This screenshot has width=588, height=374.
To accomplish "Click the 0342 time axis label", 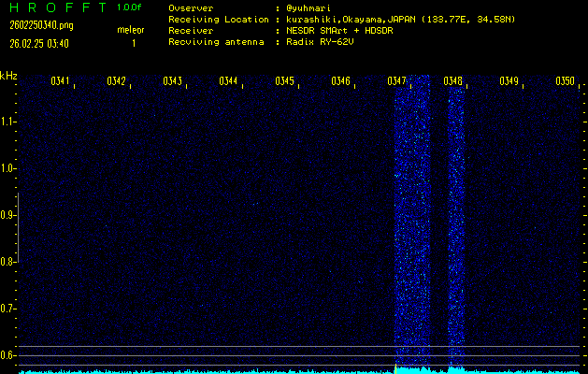I will coord(116,80).
